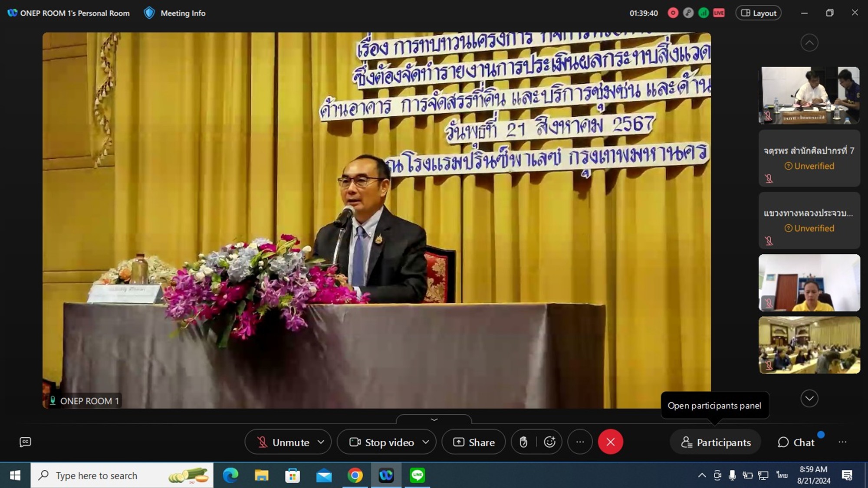
Task: Select the conference hall video thumbnail
Action: tap(809, 345)
